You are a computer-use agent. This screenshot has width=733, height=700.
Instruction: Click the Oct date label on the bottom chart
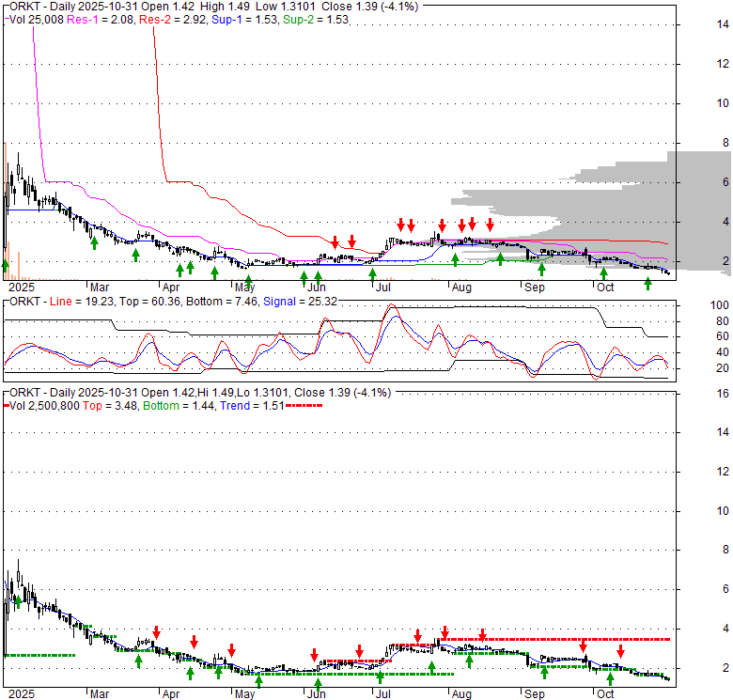[x=605, y=694]
